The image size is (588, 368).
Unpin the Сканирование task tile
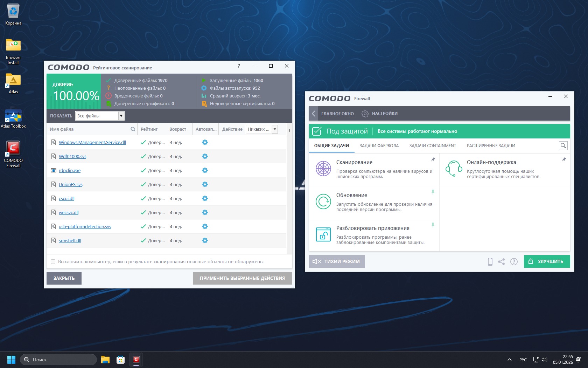(433, 159)
